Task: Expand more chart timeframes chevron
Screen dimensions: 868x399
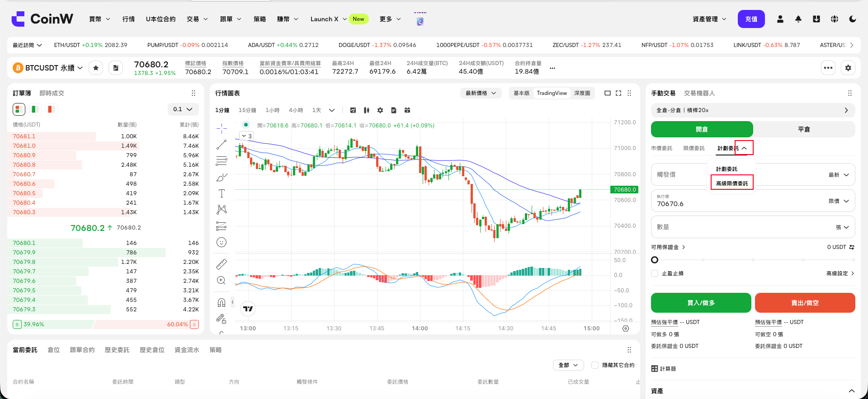Action: click(x=332, y=110)
